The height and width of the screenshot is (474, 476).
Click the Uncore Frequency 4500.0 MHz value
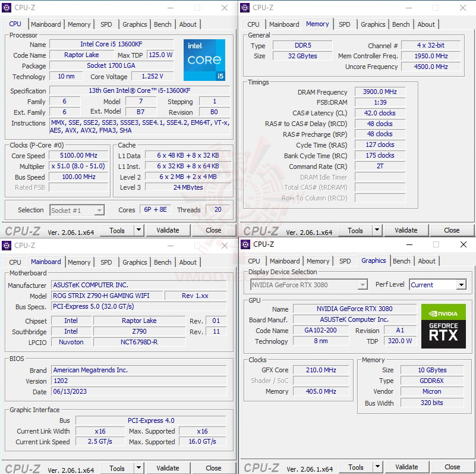pos(431,67)
